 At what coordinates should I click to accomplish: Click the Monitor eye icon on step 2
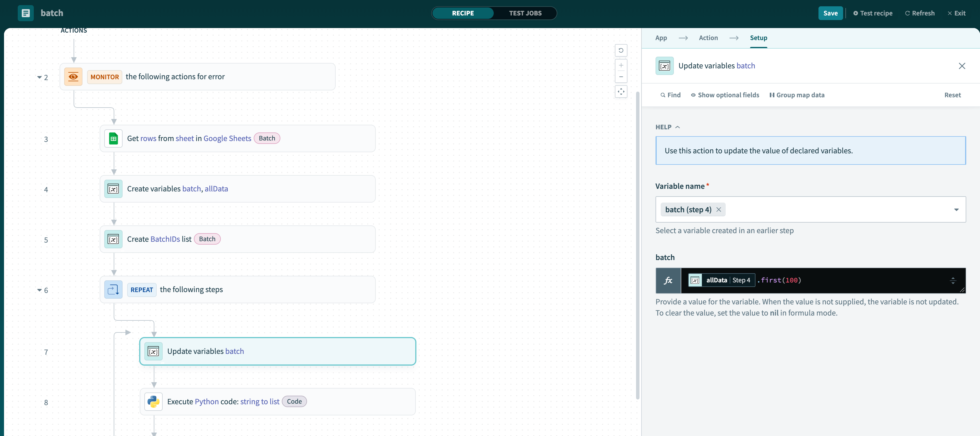(73, 77)
